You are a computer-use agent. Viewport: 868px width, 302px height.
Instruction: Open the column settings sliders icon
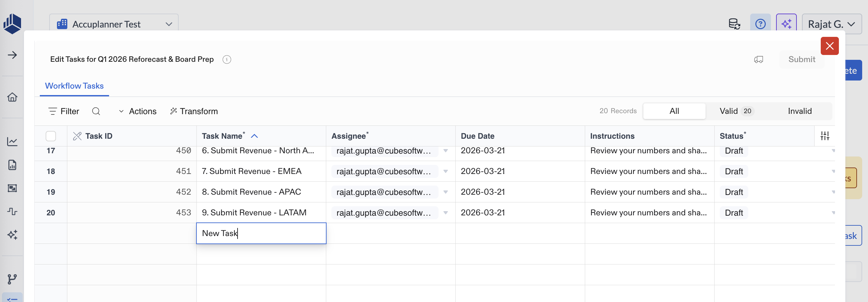[825, 136]
